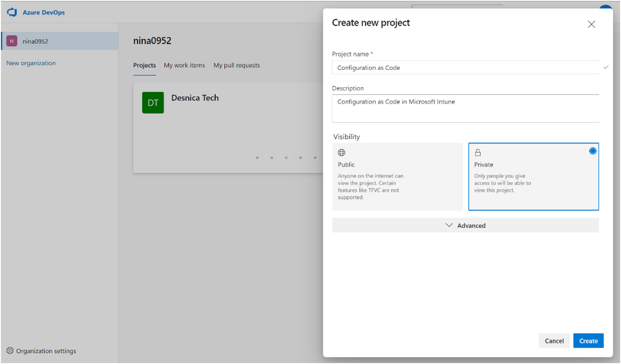Select the Private visibility radio button
The image size is (621, 364).
tap(593, 151)
